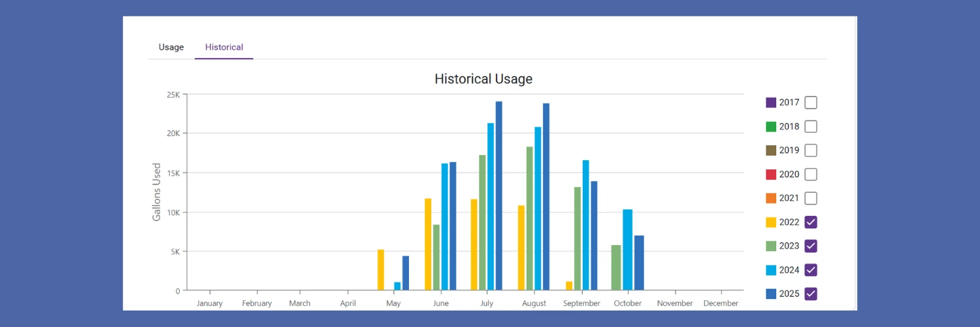The height and width of the screenshot is (327, 980).
Task: Click the green 2023 bar for July
Action: (482, 223)
